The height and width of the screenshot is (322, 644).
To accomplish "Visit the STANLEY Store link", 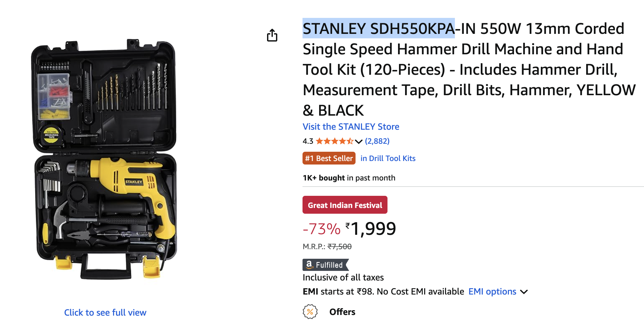I will 351,127.
